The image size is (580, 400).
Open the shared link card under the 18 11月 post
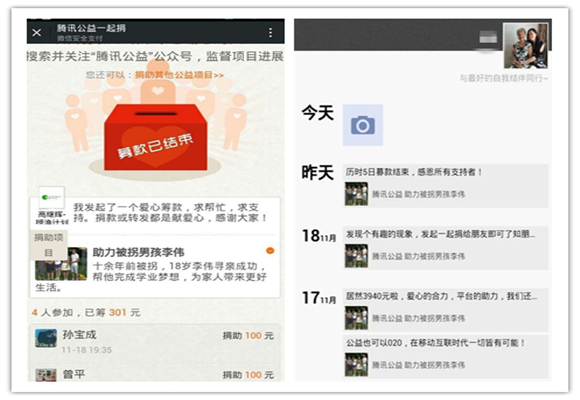click(445, 256)
